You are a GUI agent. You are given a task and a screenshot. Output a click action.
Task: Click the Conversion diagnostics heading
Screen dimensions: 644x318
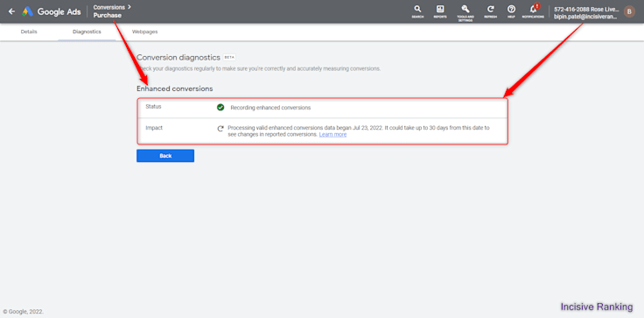click(178, 57)
